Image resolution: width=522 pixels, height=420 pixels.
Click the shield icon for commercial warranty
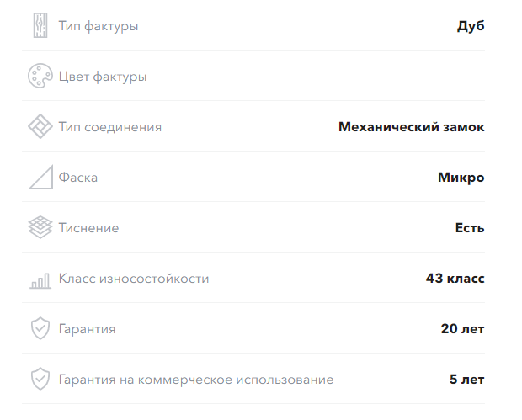click(x=40, y=379)
